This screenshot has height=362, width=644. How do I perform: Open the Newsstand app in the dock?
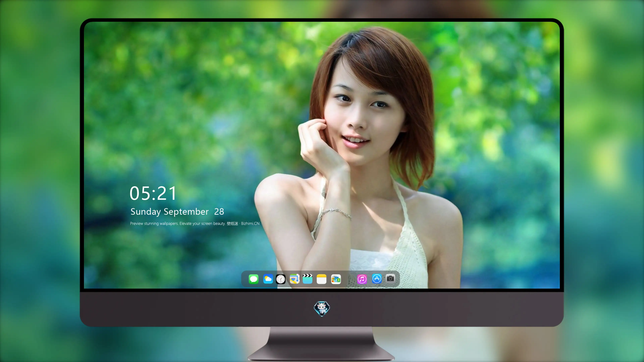tap(336, 279)
